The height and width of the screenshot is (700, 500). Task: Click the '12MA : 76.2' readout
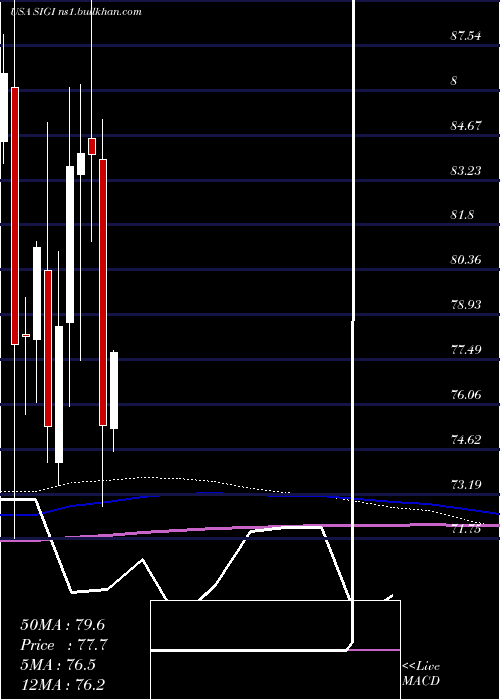(63, 685)
